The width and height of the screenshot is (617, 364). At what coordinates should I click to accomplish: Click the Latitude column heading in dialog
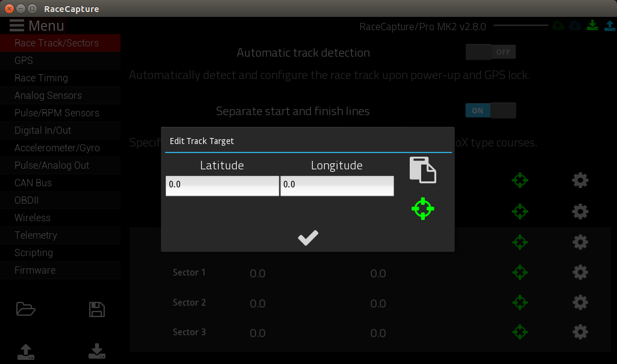222,165
